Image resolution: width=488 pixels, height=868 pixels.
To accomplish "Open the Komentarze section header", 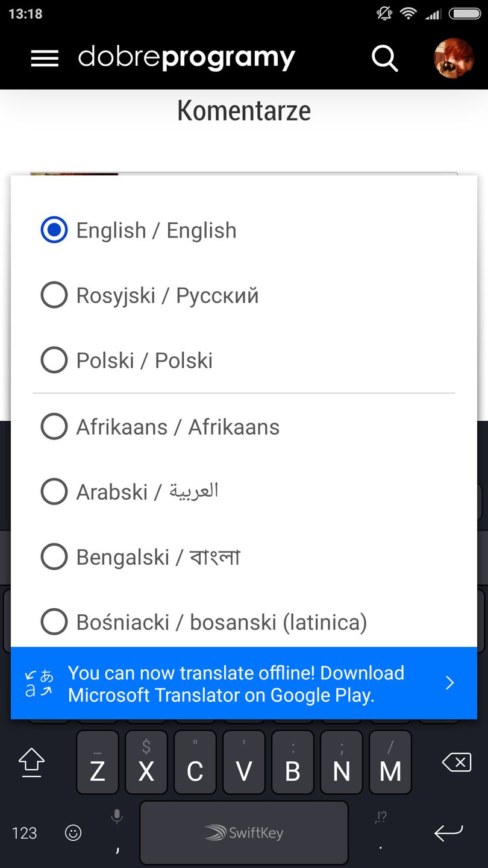I will pyautogui.click(x=244, y=110).
